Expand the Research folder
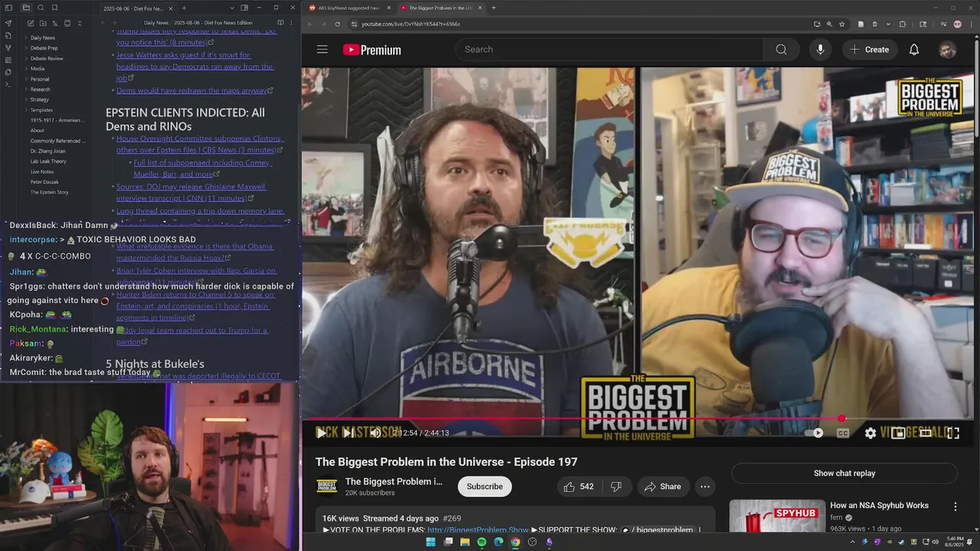 pos(41,90)
